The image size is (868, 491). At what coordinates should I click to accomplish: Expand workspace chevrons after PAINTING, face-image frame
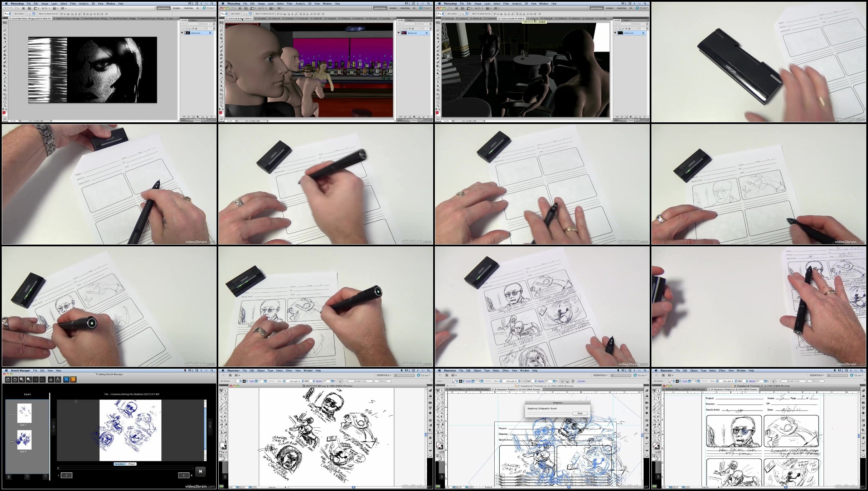[x=198, y=8]
